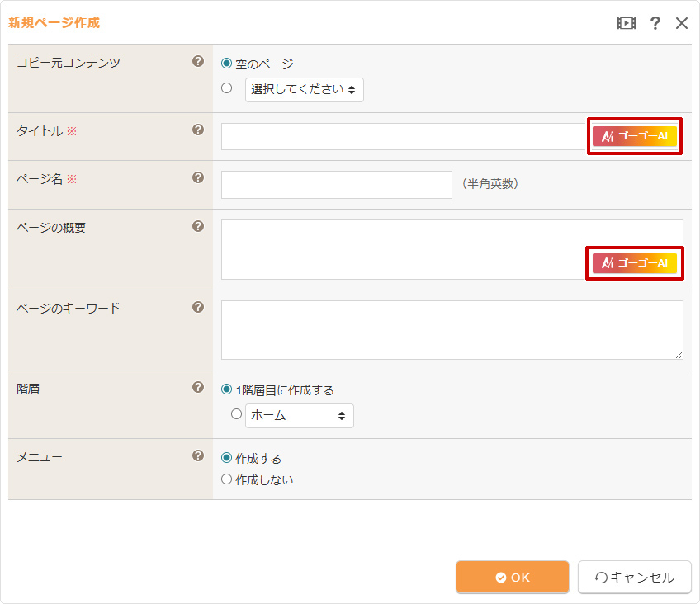
Task: Show help tooltip for タイトル field
Action: click(198, 130)
